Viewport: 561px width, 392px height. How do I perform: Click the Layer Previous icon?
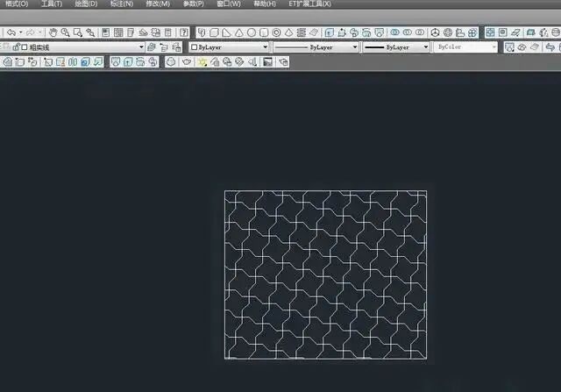tap(164, 46)
